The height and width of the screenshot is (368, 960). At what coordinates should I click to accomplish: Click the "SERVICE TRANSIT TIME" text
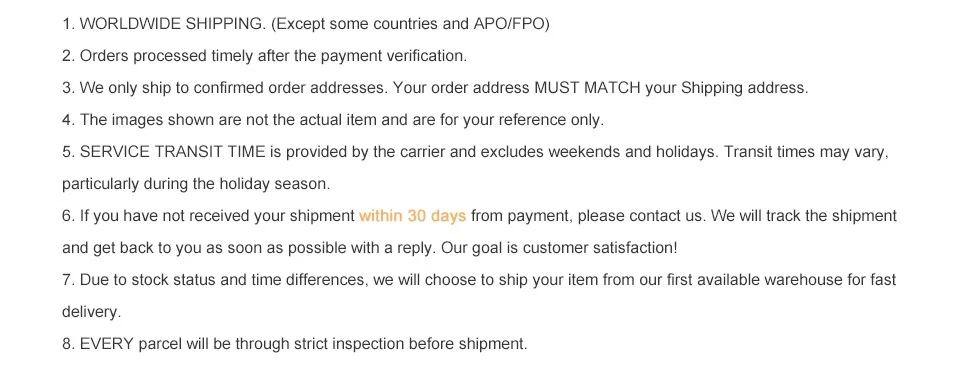click(172, 152)
